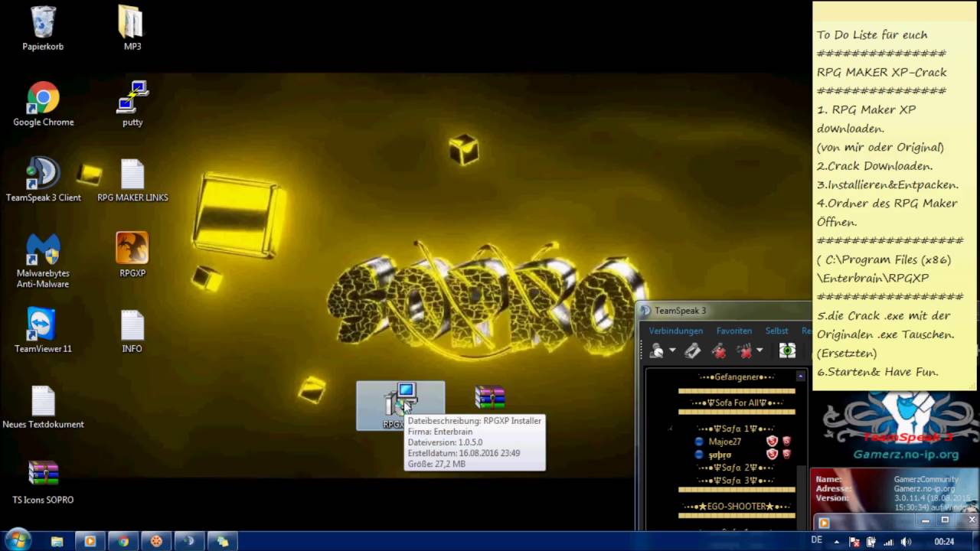The height and width of the screenshot is (551, 980).
Task: Click "\Enterbrain\RPGXP" path line in sticky note
Action: pyautogui.click(x=872, y=279)
